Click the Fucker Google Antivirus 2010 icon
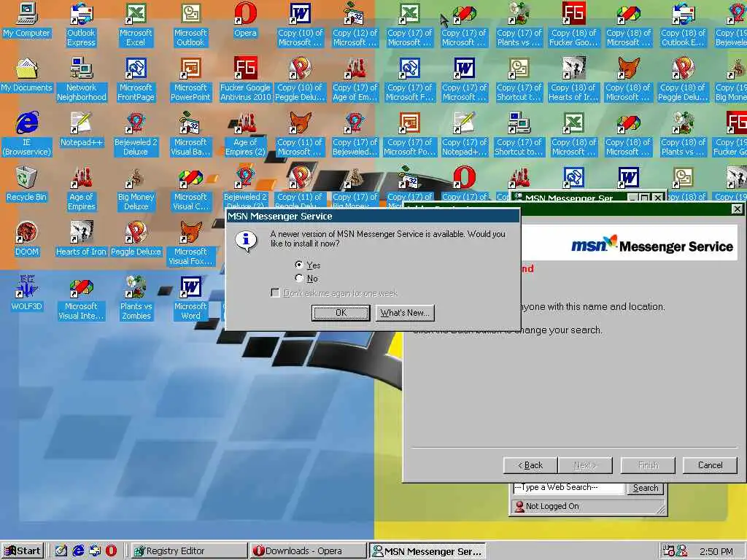Viewport: 747px width, 560px height. click(x=245, y=79)
